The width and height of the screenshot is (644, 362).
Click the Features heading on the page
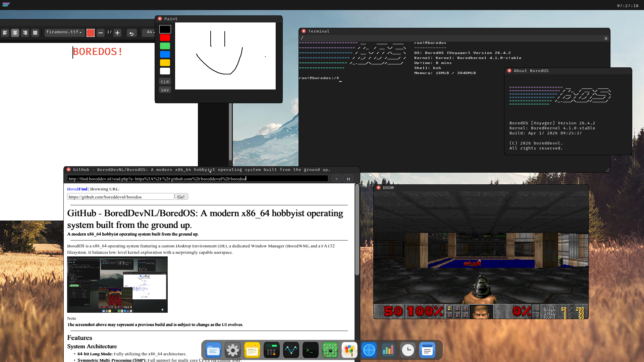click(79, 338)
